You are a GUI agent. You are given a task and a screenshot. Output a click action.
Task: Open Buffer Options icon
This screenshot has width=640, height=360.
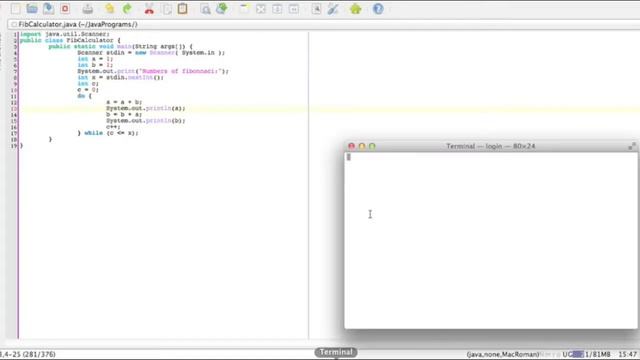click(x=316, y=9)
